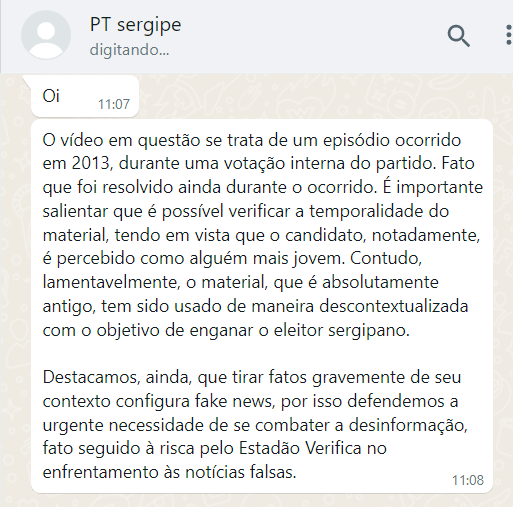Click the year 2013 in the message
Image resolution: width=513 pixels, height=507 pixels.
(91, 163)
